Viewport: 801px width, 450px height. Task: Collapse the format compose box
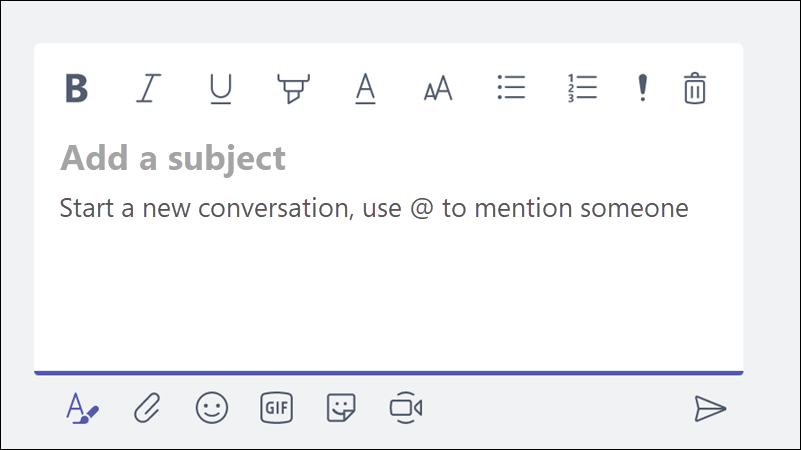(82, 408)
